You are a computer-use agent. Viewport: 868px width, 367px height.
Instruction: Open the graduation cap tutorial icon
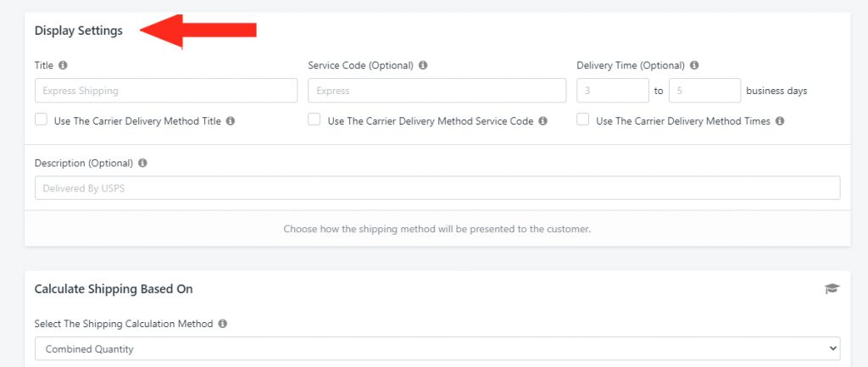pyautogui.click(x=832, y=288)
